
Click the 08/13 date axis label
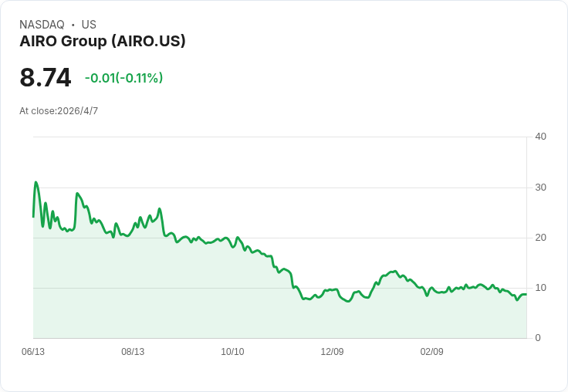pyautogui.click(x=133, y=352)
